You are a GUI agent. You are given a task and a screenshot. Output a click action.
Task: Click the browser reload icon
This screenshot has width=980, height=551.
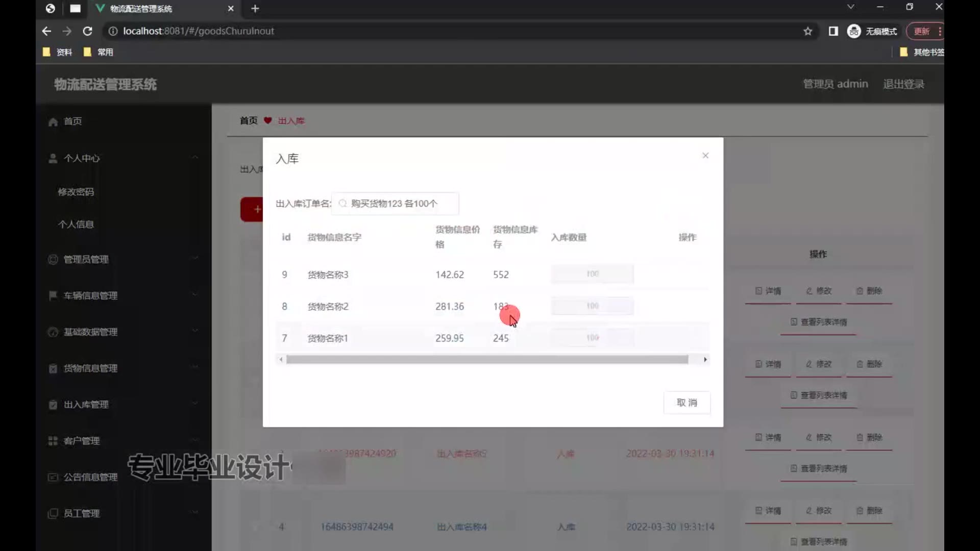point(87,31)
